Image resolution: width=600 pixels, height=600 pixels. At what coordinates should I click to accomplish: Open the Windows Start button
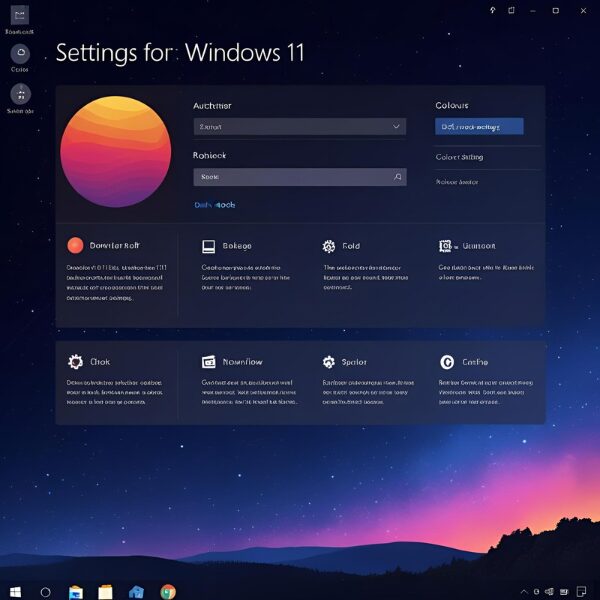(15, 592)
